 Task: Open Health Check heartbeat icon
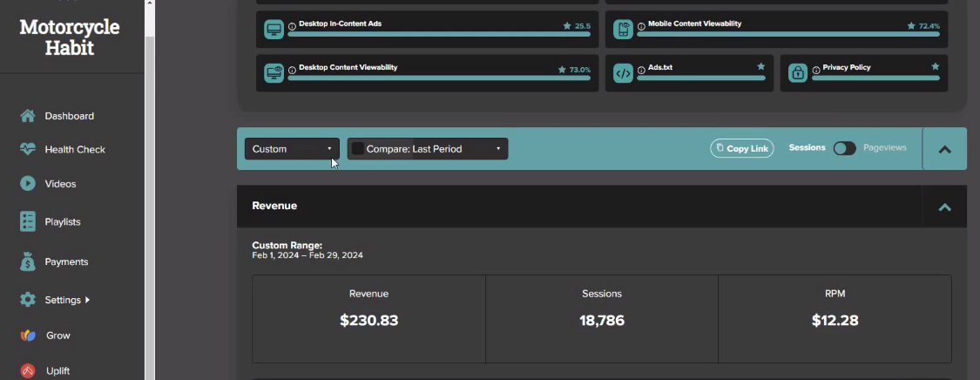point(28,149)
